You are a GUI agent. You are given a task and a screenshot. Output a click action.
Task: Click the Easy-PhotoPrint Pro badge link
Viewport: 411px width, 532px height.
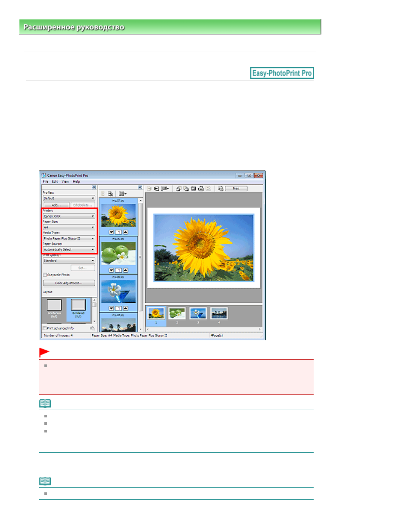pyautogui.click(x=282, y=73)
